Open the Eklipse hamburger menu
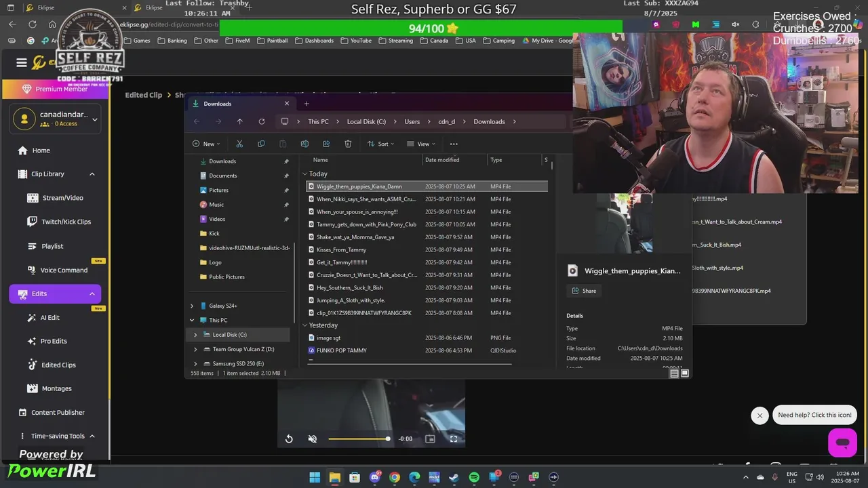This screenshot has width=868, height=488. pyautogui.click(x=22, y=63)
